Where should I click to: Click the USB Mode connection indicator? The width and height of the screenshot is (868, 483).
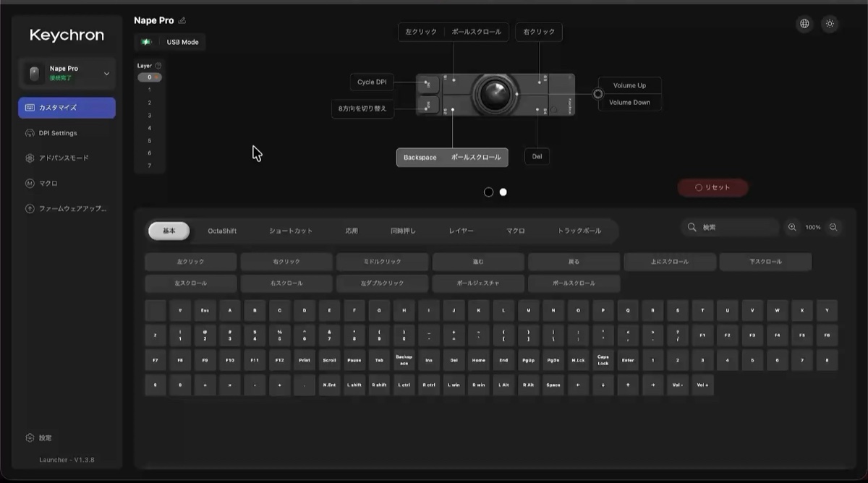(x=170, y=42)
